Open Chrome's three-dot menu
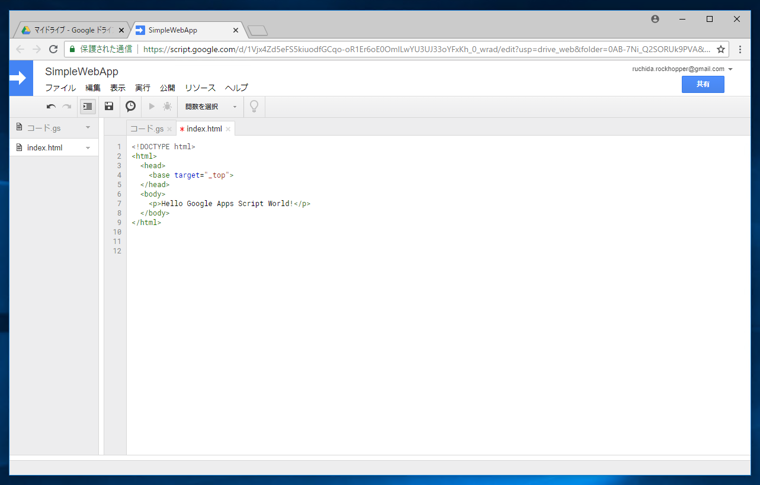 click(x=740, y=49)
